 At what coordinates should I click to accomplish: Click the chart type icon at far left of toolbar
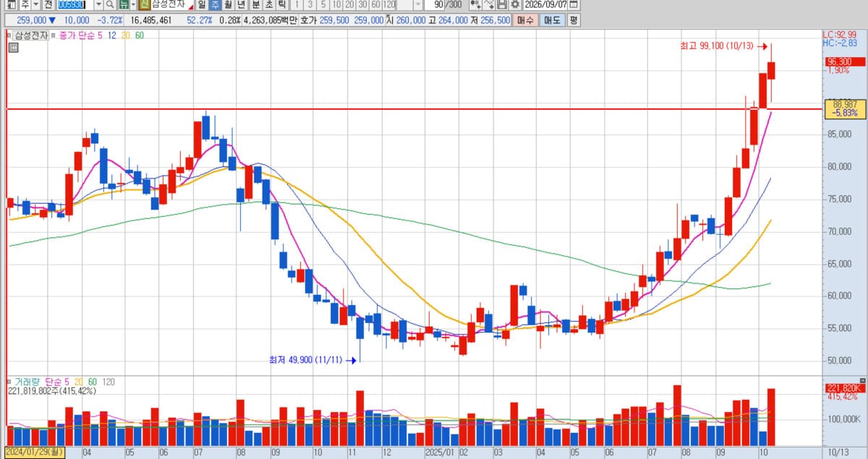12,5
